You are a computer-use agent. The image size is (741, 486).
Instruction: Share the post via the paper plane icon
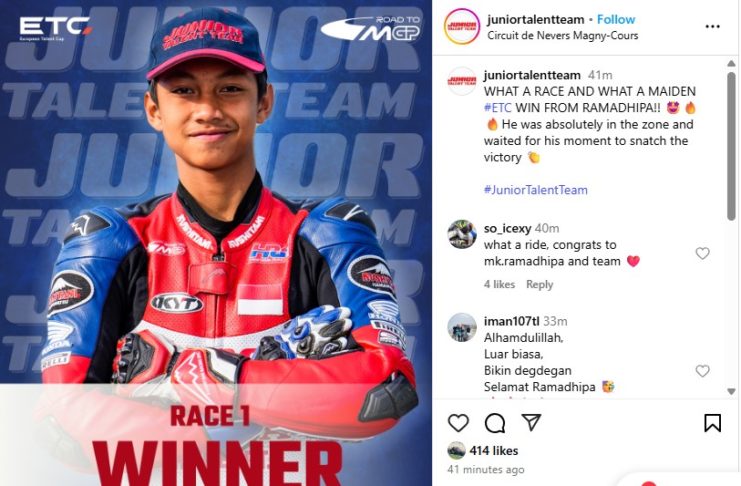(x=531, y=422)
